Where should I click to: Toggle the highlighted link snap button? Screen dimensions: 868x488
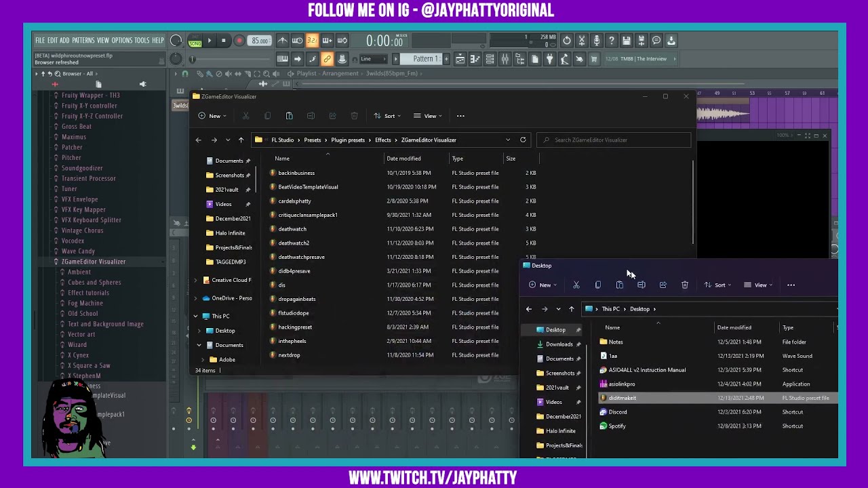[x=327, y=59]
